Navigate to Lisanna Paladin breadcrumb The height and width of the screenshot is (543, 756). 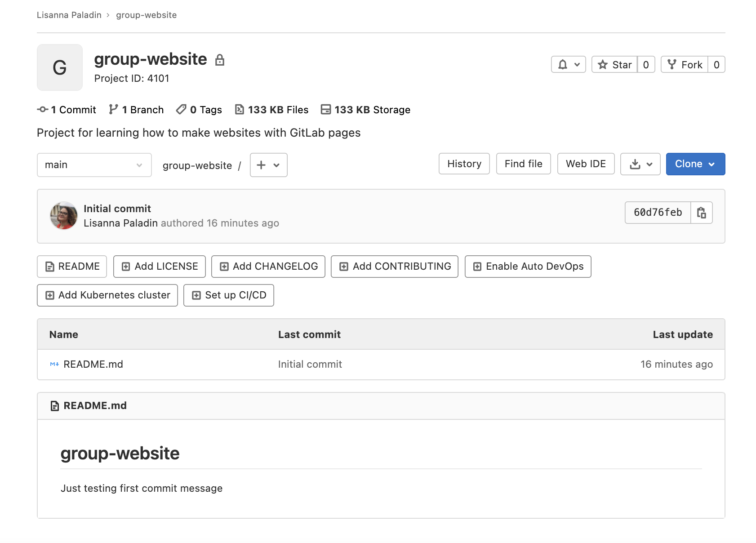pyautogui.click(x=69, y=15)
